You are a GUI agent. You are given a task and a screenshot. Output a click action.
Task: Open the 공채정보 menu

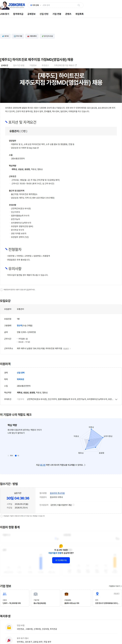[31, 14]
